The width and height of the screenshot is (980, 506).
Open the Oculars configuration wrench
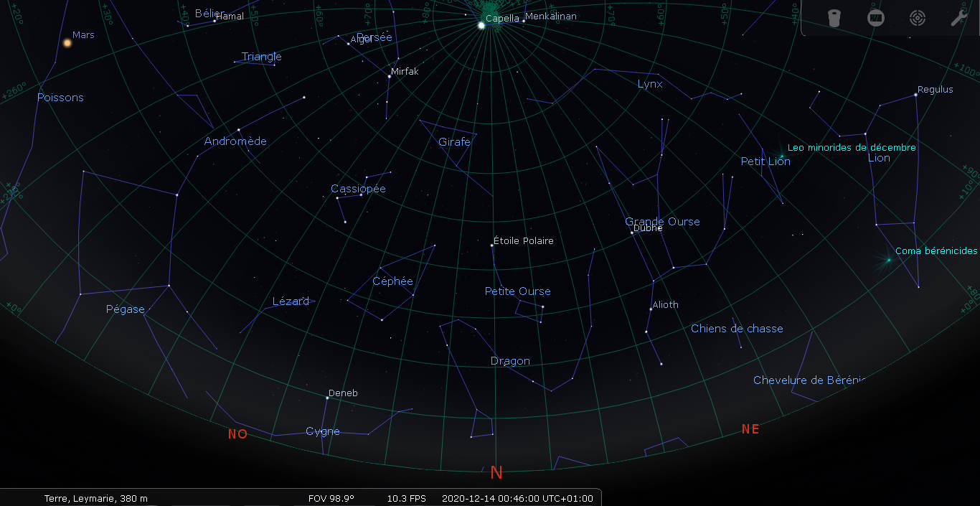pyautogui.click(x=959, y=18)
